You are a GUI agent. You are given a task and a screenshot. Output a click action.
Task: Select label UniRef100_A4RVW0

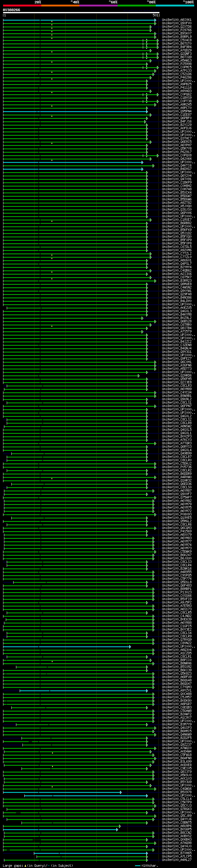coord(176,477)
